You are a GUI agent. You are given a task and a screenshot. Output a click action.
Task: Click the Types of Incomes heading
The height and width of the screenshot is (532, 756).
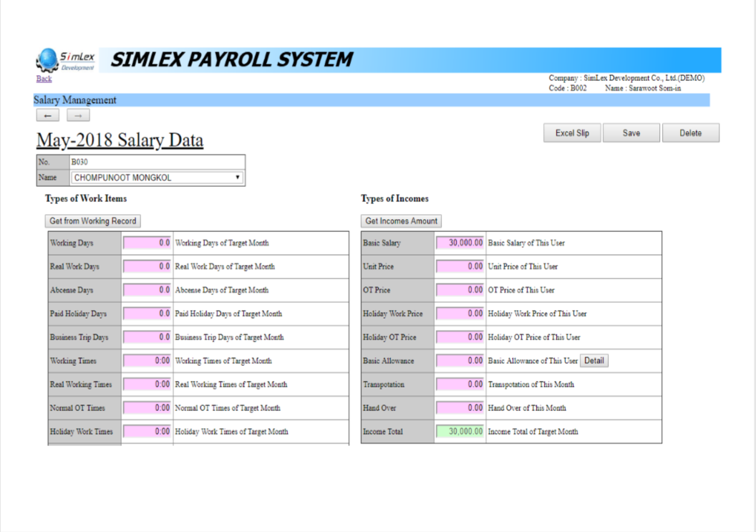coord(394,199)
